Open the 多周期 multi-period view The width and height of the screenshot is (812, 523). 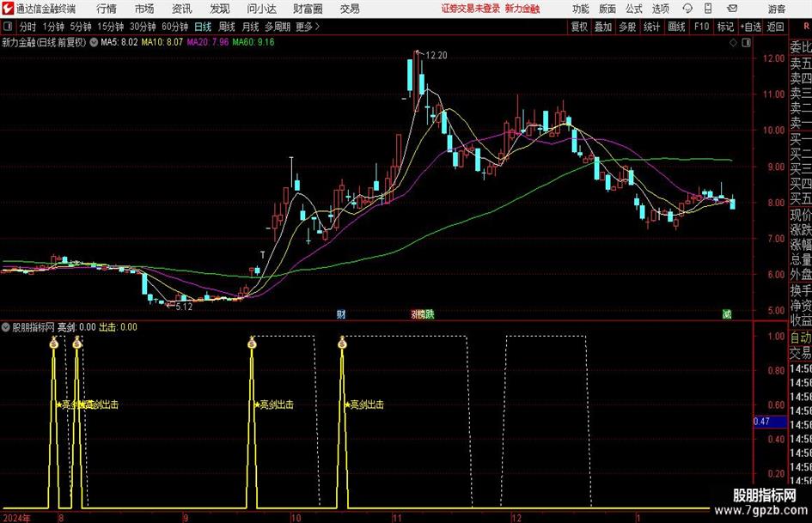tap(278, 27)
